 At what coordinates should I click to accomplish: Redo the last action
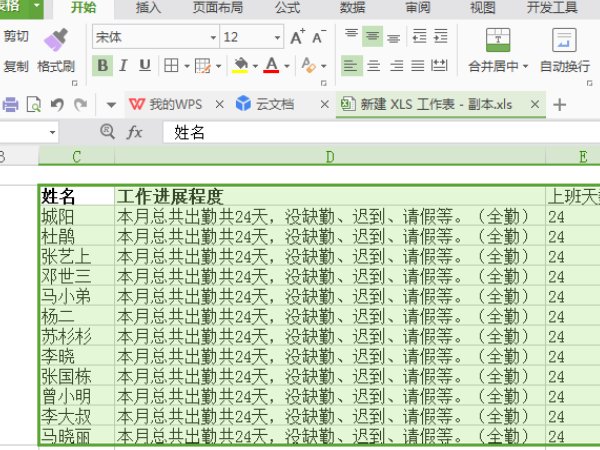click(80, 104)
